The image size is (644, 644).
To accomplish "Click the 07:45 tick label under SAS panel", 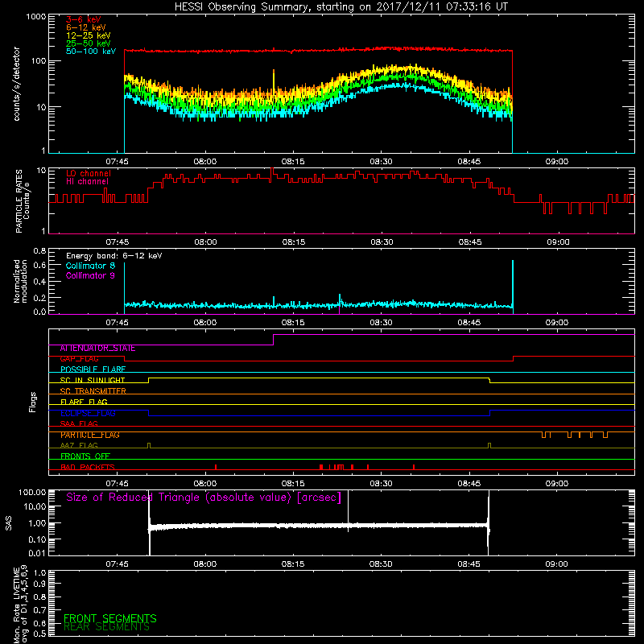I will tap(117, 564).
